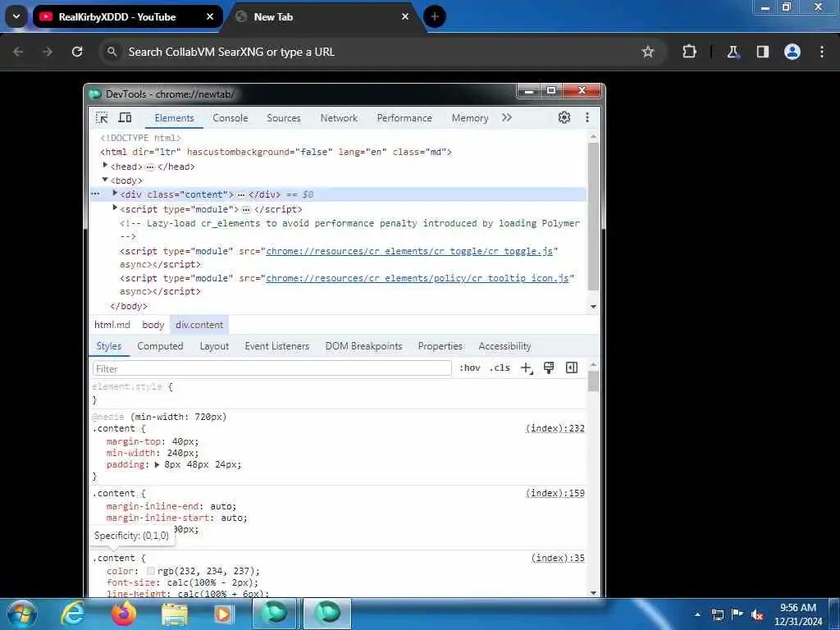Toggle the device toolbar icon
Image resolution: width=840 pixels, height=630 pixels.
(x=125, y=118)
